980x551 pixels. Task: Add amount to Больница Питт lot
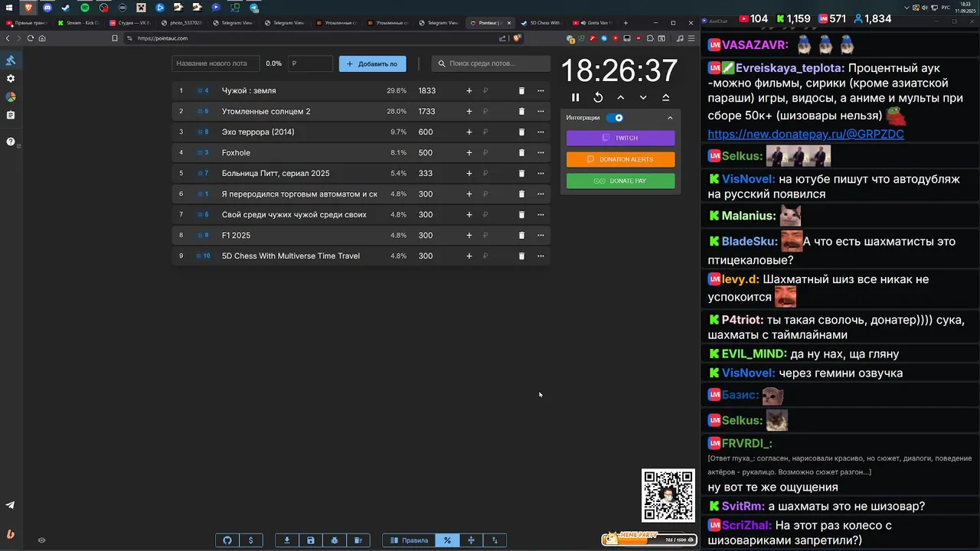469,173
